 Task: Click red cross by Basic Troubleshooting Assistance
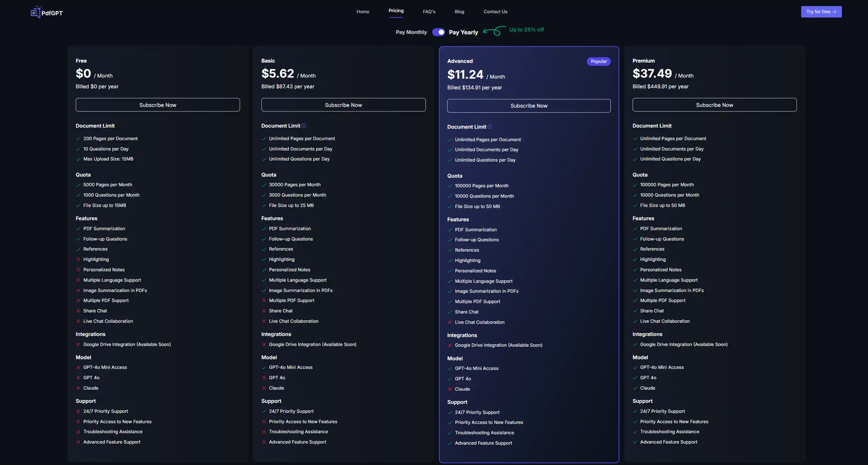point(264,432)
